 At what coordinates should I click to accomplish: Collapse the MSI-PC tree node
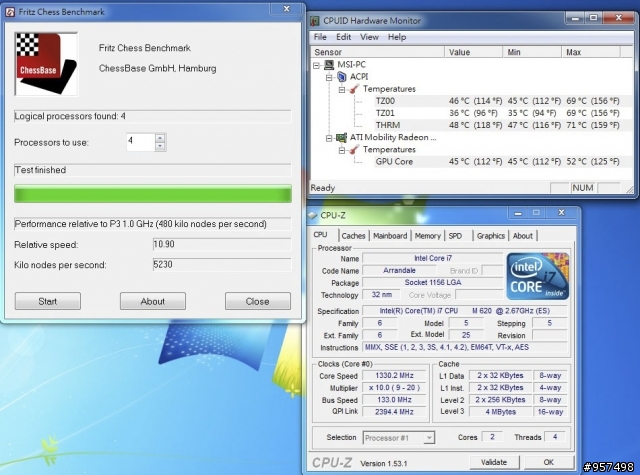click(x=316, y=65)
